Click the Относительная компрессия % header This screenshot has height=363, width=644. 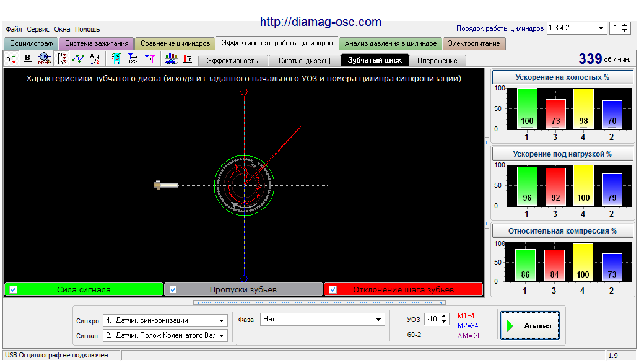tap(562, 231)
